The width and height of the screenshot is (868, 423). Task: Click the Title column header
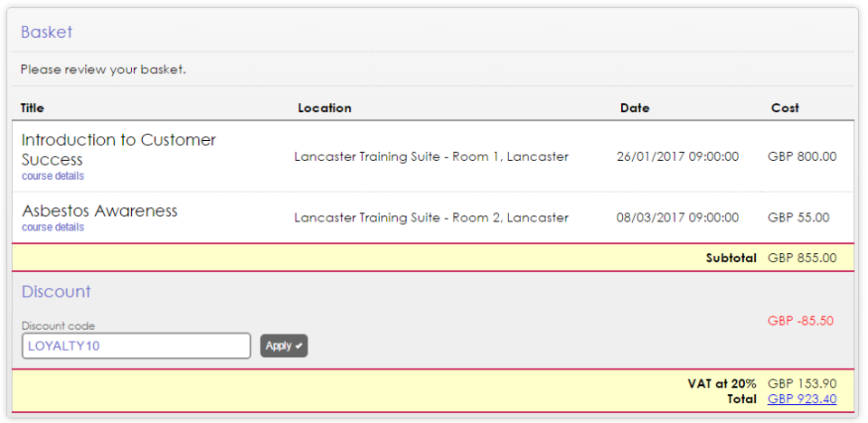(x=33, y=108)
